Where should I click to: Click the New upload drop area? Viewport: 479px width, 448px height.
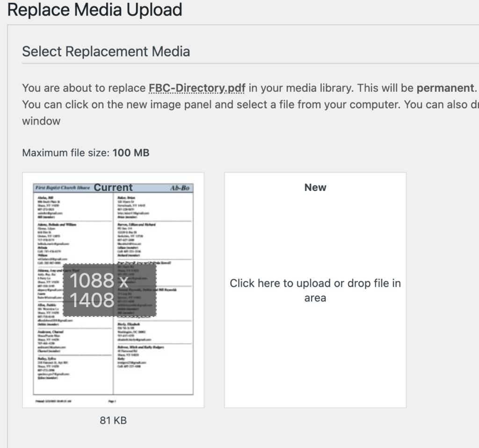click(x=315, y=290)
